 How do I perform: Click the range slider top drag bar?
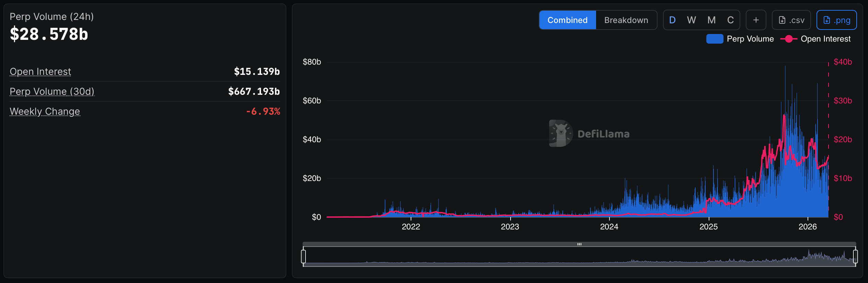click(579, 244)
